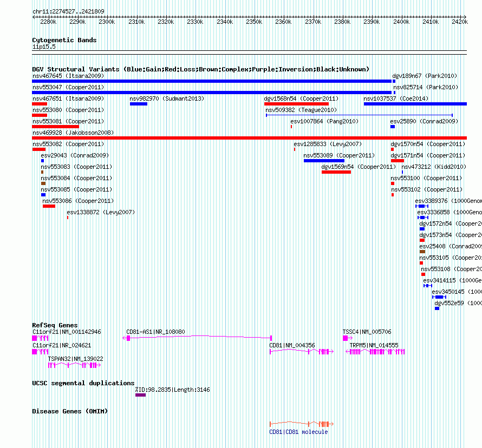
Task: Click TRPM5|NM_014555 gene model
Action: (375, 352)
